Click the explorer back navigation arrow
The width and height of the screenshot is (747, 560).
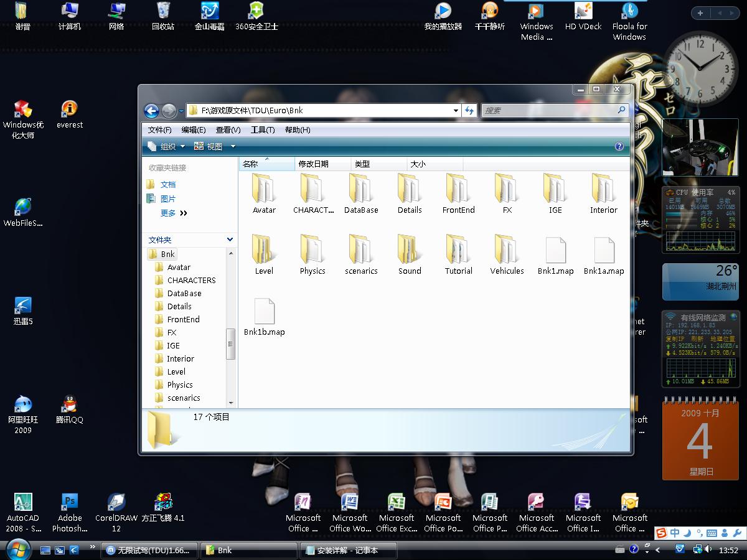[x=151, y=111]
